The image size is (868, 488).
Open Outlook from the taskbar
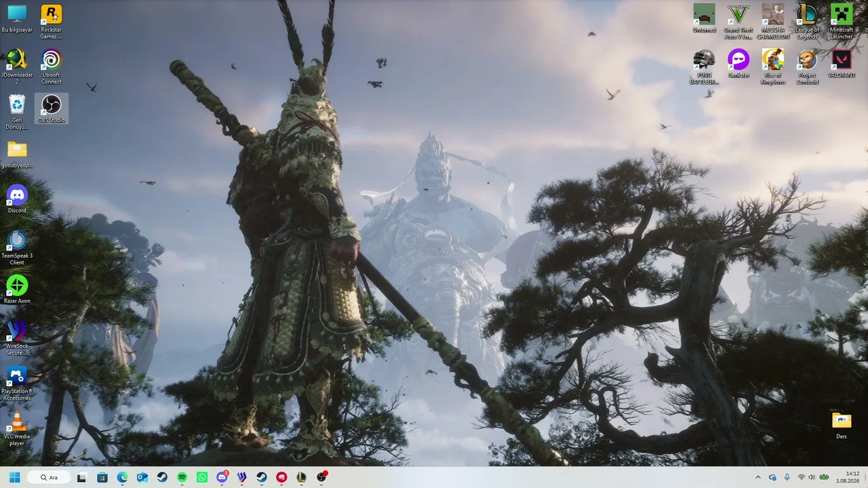(x=142, y=477)
